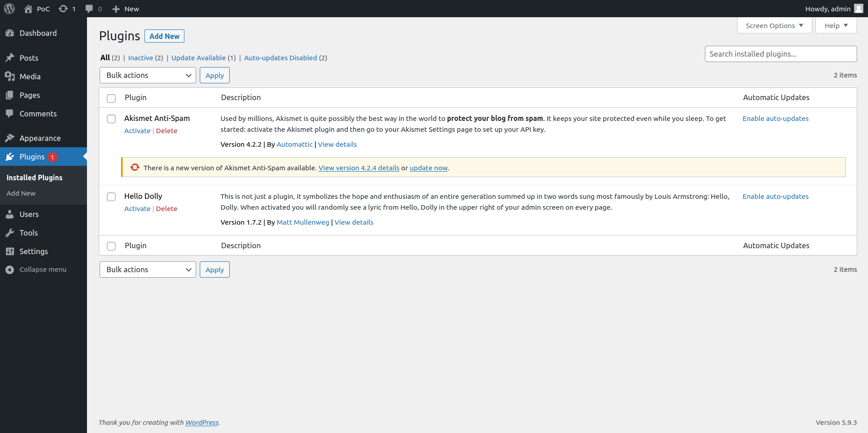The image size is (868, 433).
Task: Expand the Help panel
Action: (836, 25)
